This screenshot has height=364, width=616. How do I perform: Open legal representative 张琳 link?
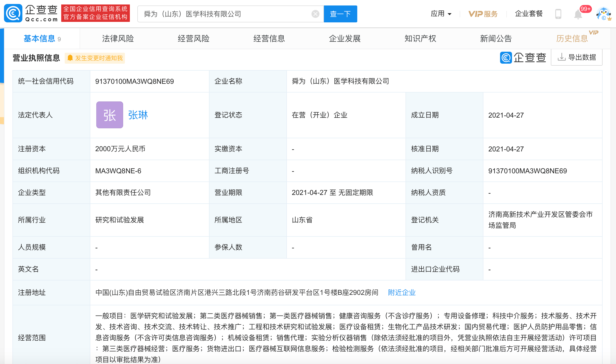[x=138, y=115]
